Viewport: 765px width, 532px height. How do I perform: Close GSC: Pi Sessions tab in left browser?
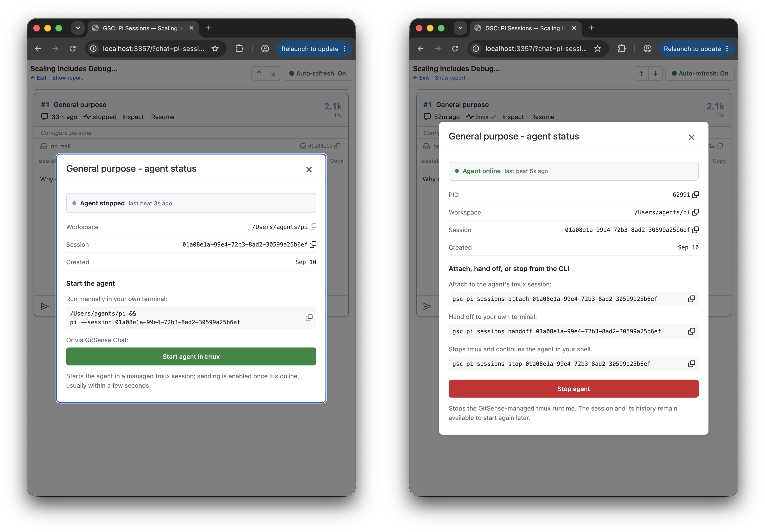tap(191, 28)
